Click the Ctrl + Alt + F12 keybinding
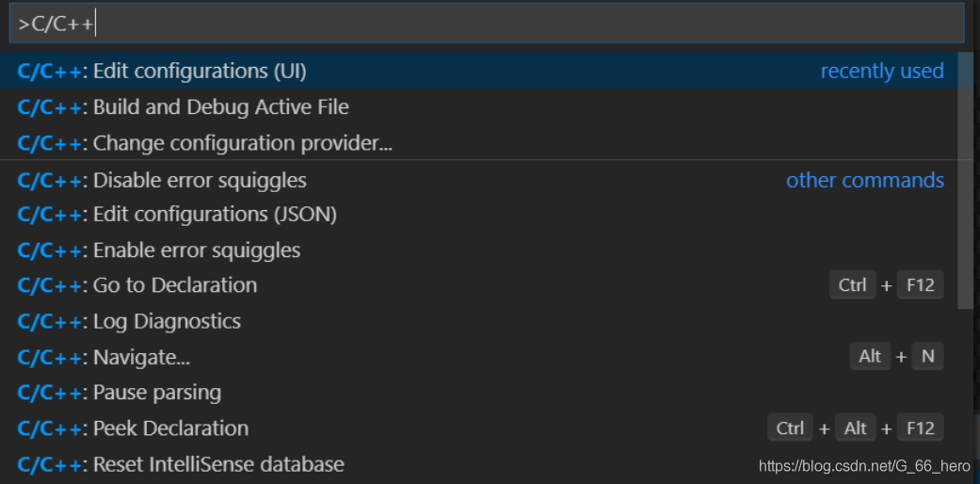The width and height of the screenshot is (980, 484). (x=855, y=428)
